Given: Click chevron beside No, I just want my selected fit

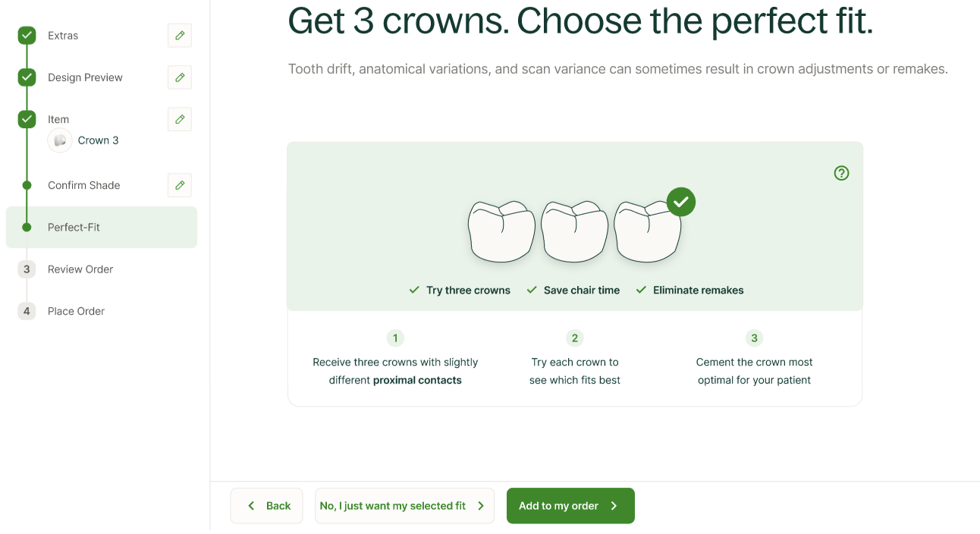Looking at the screenshot, I should point(481,506).
